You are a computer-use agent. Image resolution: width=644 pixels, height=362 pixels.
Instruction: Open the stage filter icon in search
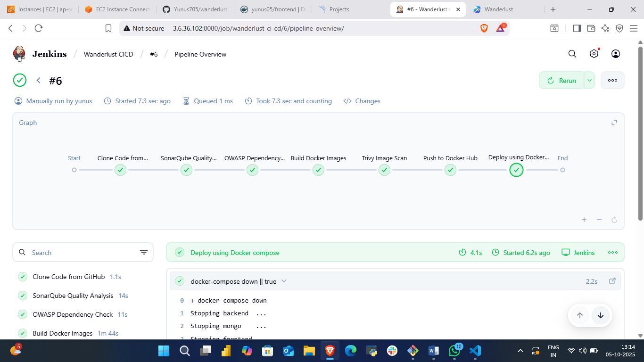pos(144,253)
